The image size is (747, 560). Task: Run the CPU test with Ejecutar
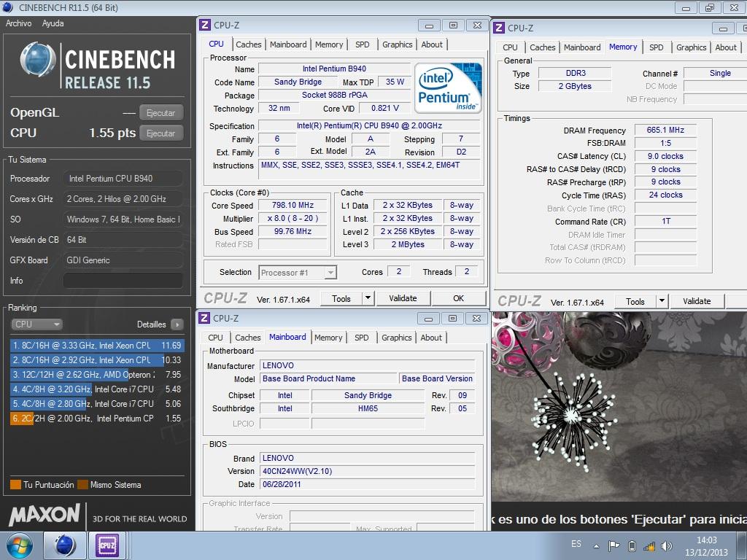[x=161, y=133]
